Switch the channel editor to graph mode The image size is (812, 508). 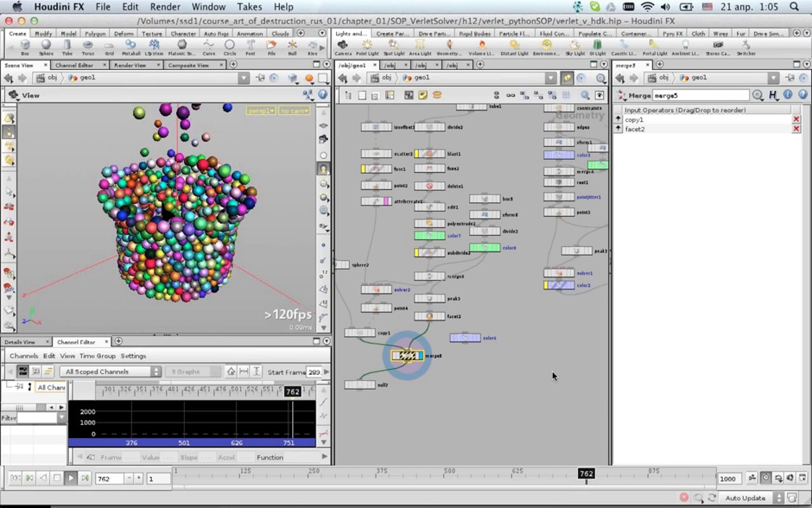click(x=23, y=372)
